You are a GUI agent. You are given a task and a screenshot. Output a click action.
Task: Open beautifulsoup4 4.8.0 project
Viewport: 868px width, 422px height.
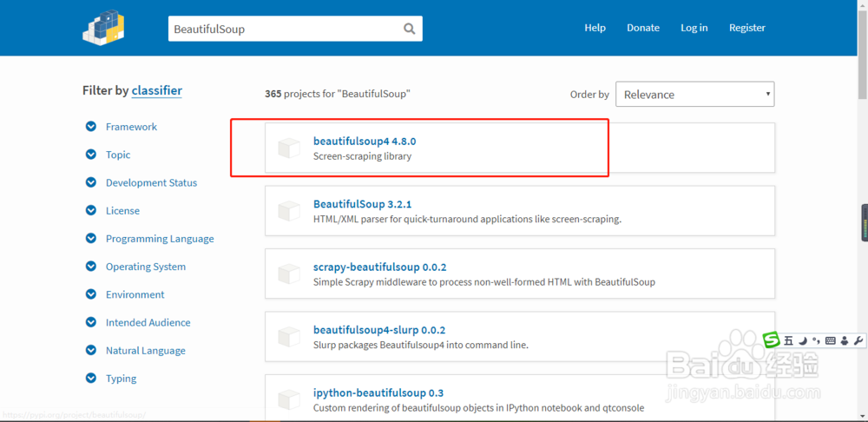(365, 142)
